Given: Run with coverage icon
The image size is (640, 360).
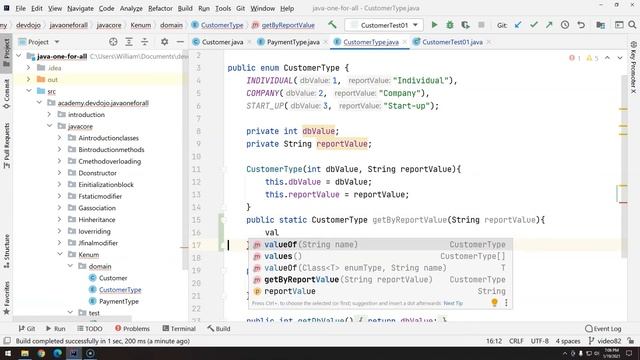Looking at the screenshot, I should pos(465,25).
